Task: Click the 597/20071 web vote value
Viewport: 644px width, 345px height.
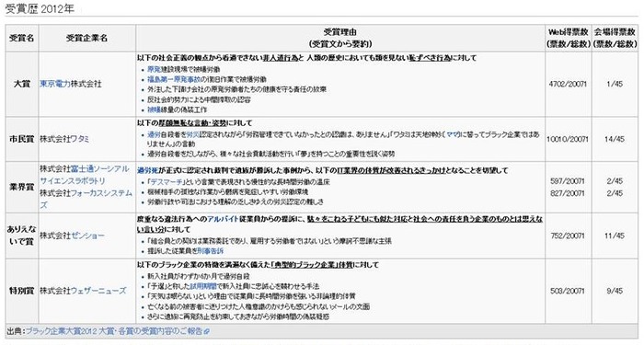Action: coord(569,180)
